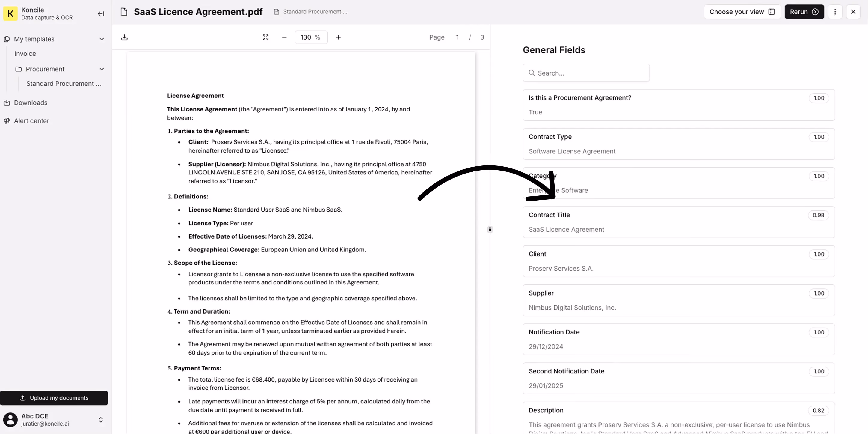The image size is (868, 434).
Task: Zoom out with the minus icon
Action: click(x=284, y=37)
